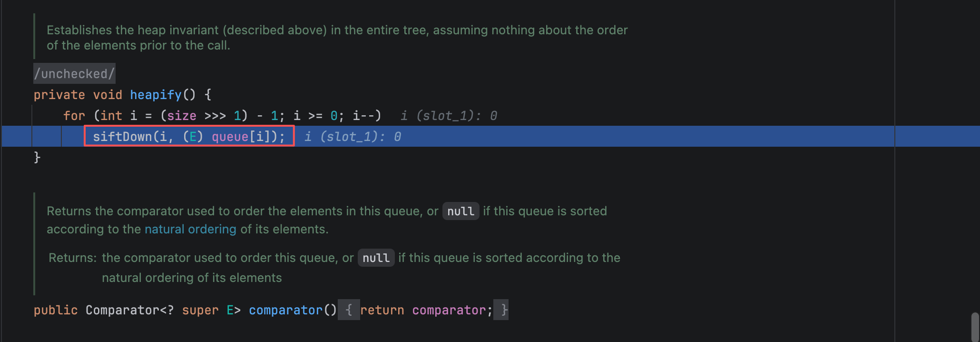Click the queue field in siftDown call
The image size is (980, 342).
pyautogui.click(x=230, y=137)
